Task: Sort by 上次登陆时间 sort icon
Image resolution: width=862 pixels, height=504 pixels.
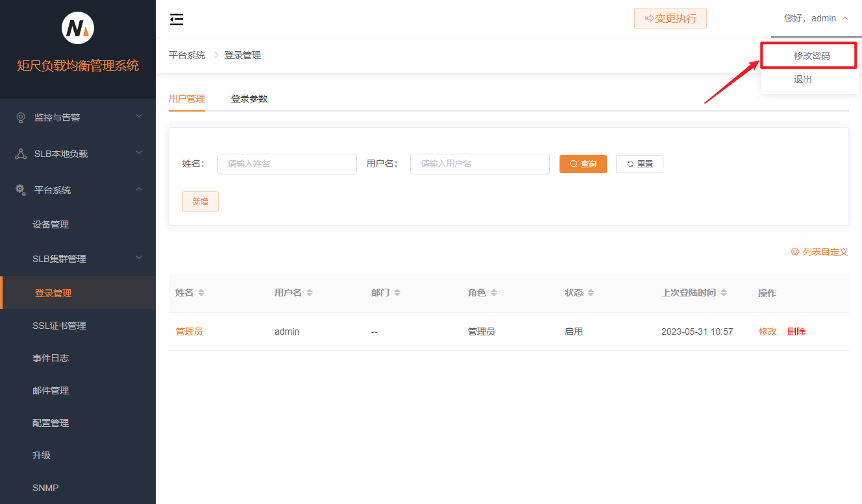Action: click(x=724, y=293)
